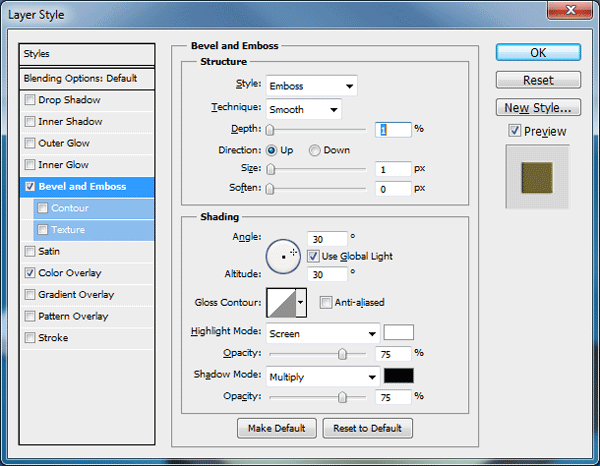Image resolution: width=600 pixels, height=466 pixels.
Task: Enable the Anti-aliased checkbox
Action: 326,303
